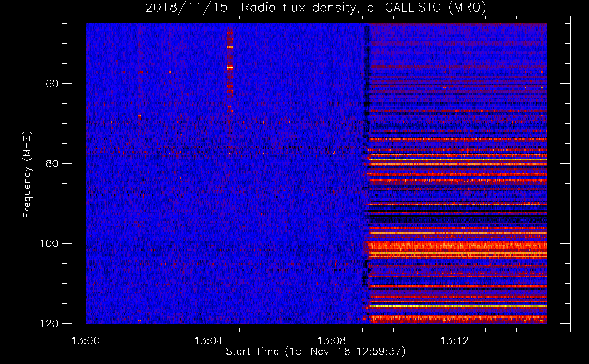Image resolution: width=589 pixels, height=364 pixels.
Task: Click the '13:12' time tick label
Action: [454, 341]
